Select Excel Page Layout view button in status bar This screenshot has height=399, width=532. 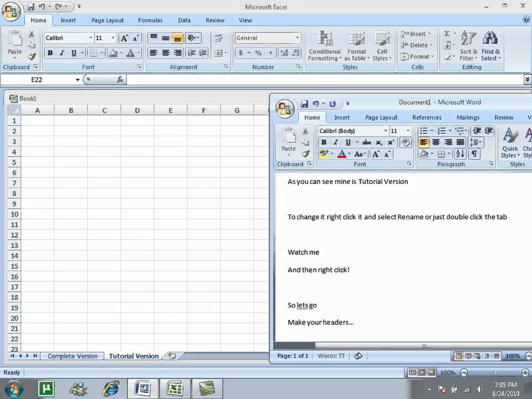click(x=422, y=372)
